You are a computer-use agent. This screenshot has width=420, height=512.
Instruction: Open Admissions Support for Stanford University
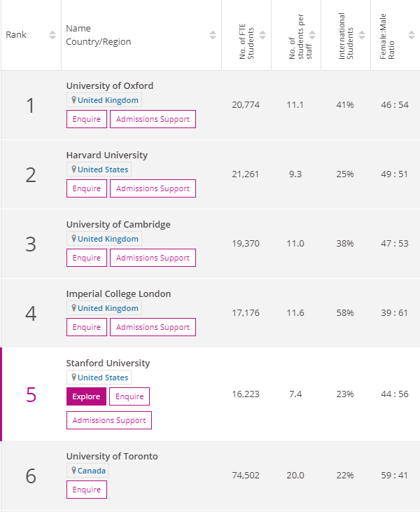(x=109, y=420)
